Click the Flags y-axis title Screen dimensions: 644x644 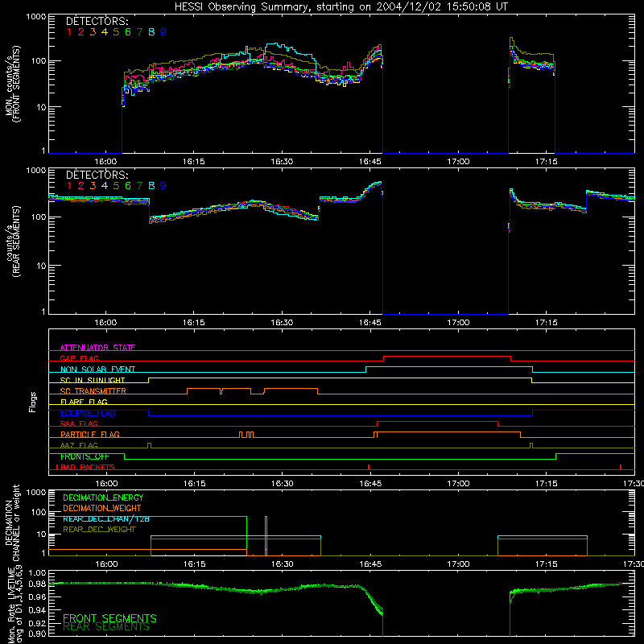tap(33, 402)
